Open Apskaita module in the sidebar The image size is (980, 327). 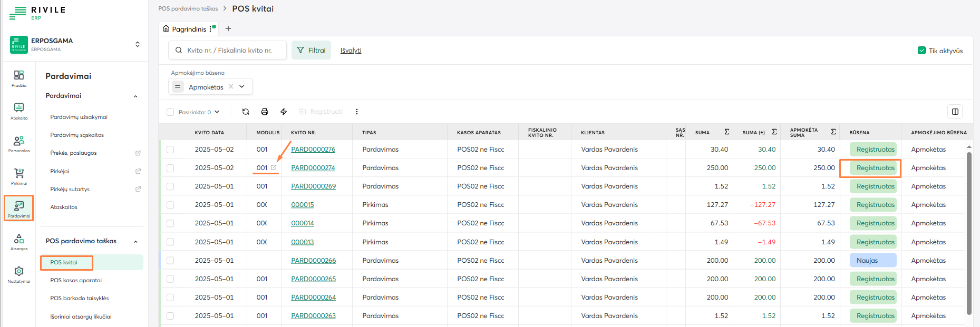point(19,111)
